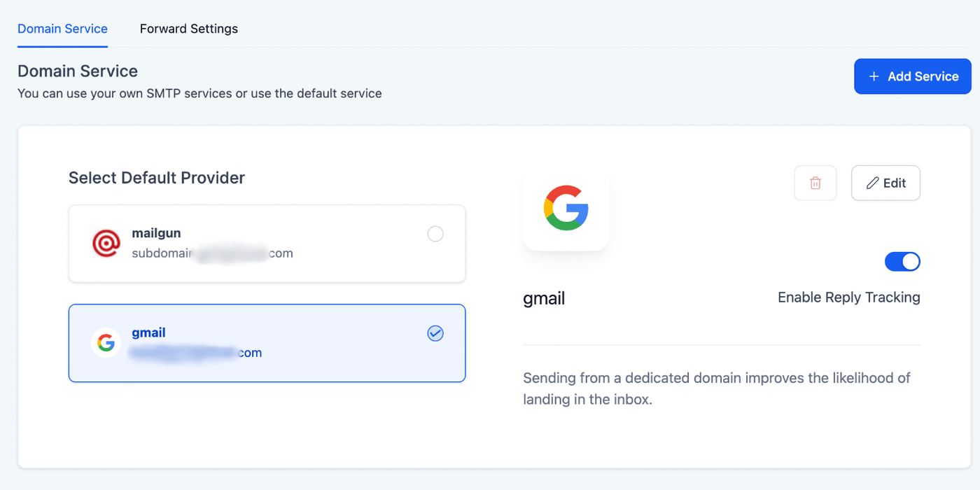Viewport: 980px width, 490px height.
Task: Click the pencil icon in Edit button
Action: tap(872, 183)
